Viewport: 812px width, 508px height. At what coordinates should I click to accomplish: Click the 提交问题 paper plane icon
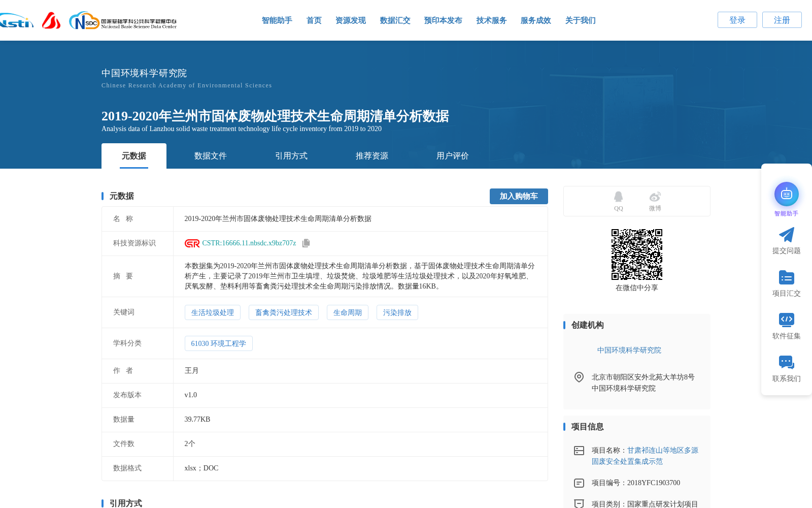pyautogui.click(x=787, y=235)
